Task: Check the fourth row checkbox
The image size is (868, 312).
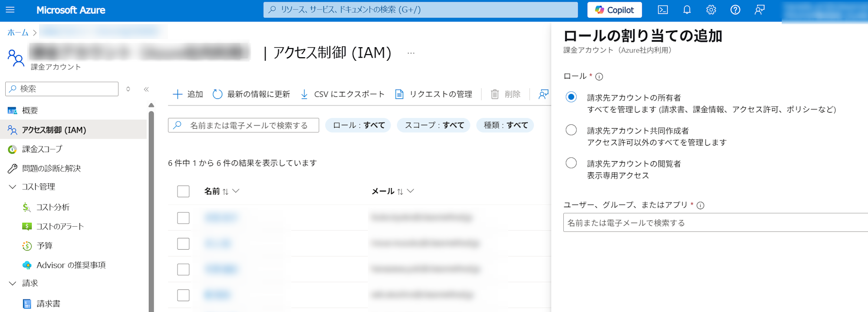Action: [x=183, y=295]
